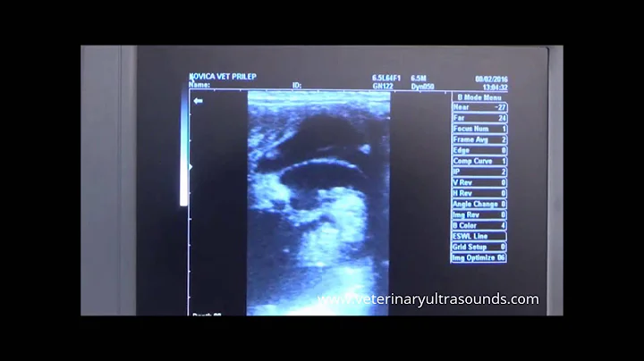Toggle the V Rev option

(x=479, y=182)
